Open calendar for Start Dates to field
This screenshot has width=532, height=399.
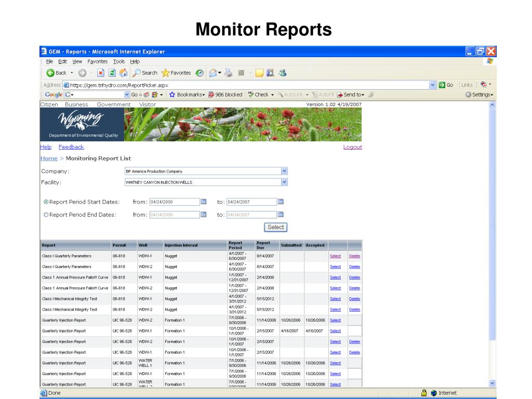point(281,202)
